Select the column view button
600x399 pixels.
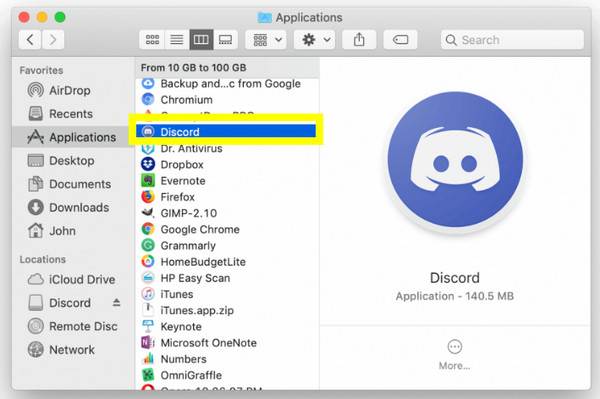click(201, 39)
